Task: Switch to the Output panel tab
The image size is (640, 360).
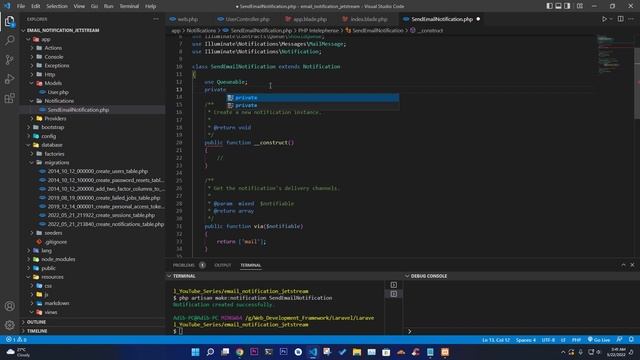Action: point(222,265)
